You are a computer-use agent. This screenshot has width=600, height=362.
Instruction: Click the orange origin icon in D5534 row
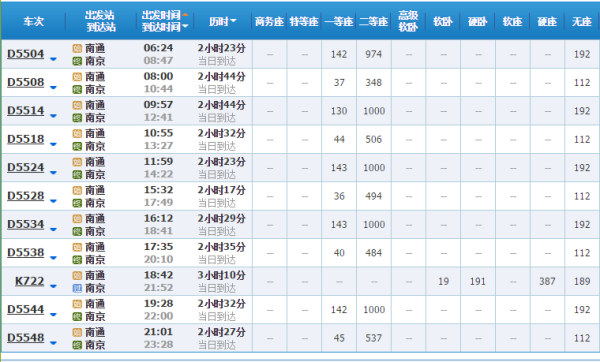[x=77, y=219]
